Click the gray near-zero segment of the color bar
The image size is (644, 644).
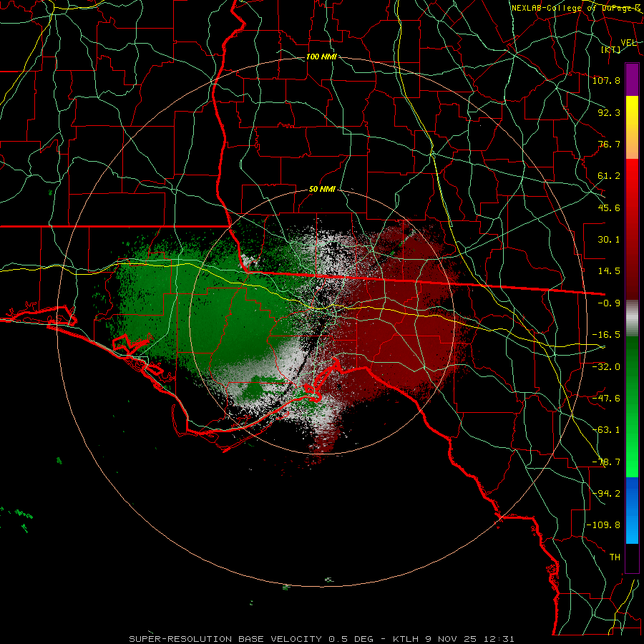(x=632, y=318)
